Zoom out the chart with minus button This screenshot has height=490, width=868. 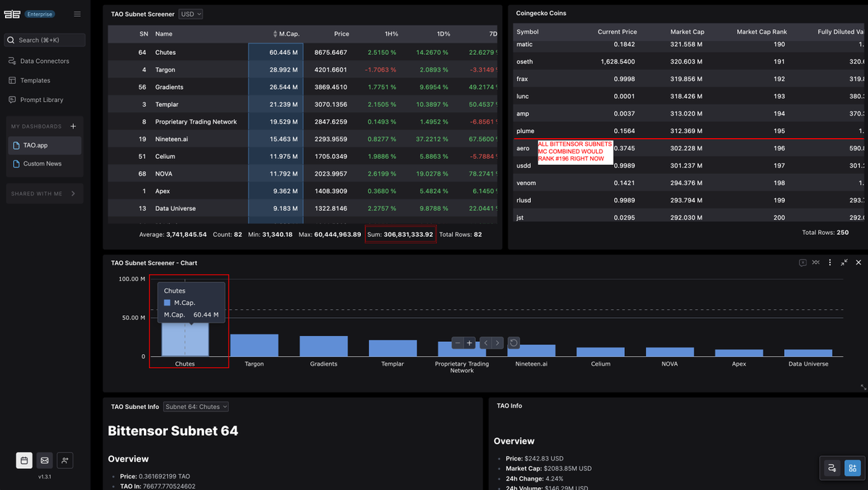pyautogui.click(x=458, y=343)
